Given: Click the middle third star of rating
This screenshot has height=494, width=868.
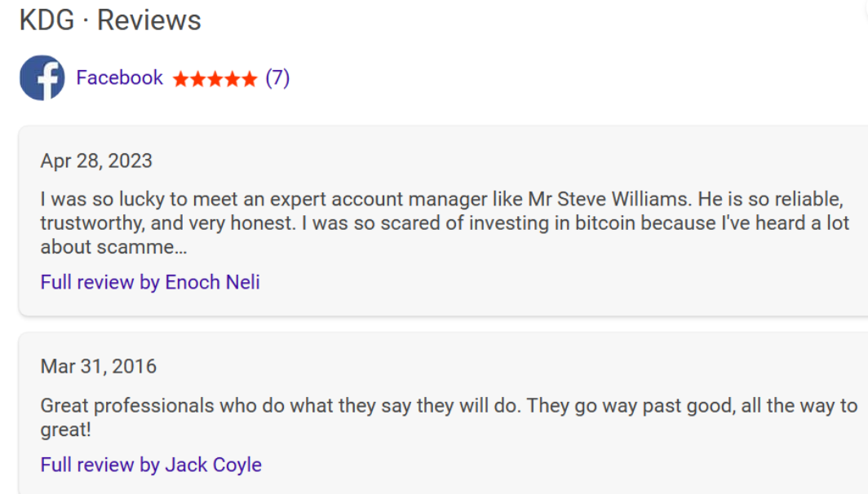Looking at the screenshot, I should [x=215, y=79].
